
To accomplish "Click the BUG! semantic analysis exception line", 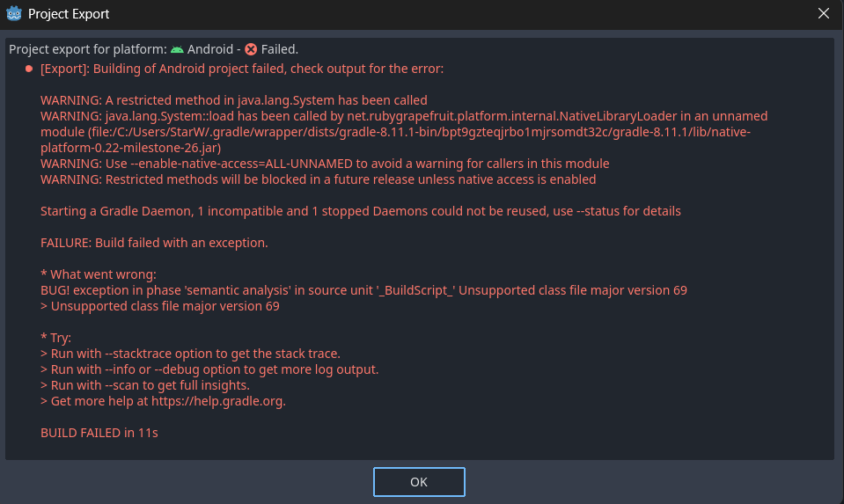I will 363,290.
